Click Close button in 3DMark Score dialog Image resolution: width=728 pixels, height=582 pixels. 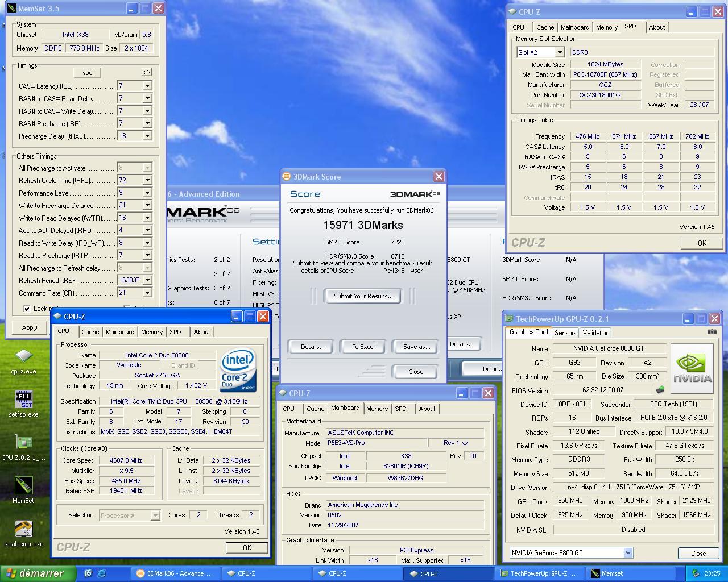pyautogui.click(x=416, y=372)
